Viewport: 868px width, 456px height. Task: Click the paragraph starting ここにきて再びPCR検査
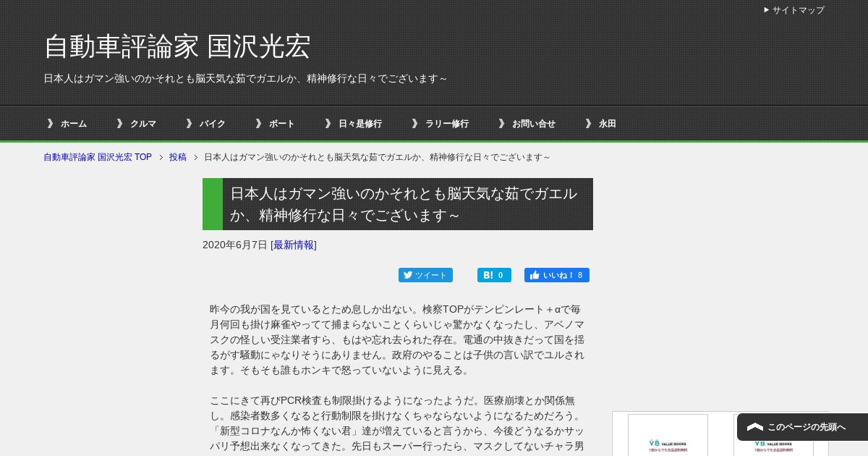397,423
